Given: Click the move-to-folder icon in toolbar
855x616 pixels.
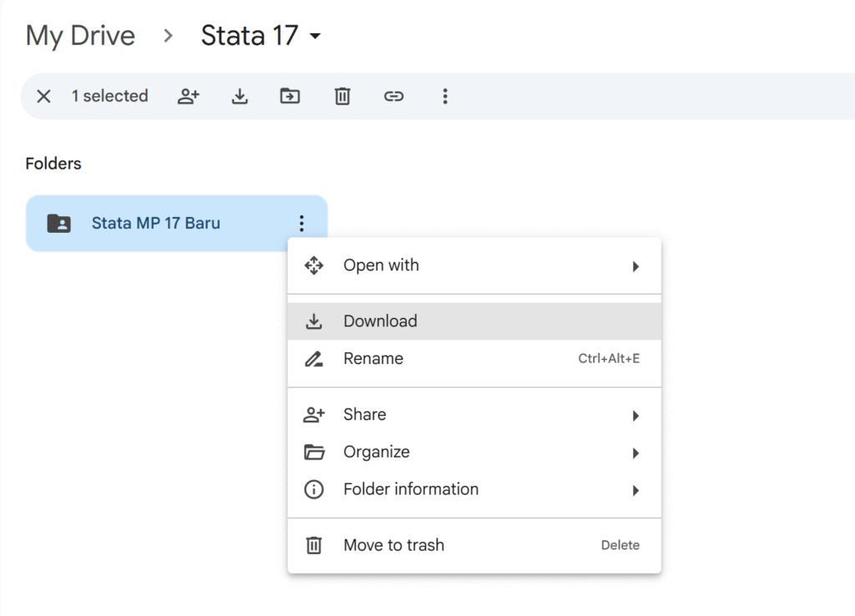Looking at the screenshot, I should (290, 97).
